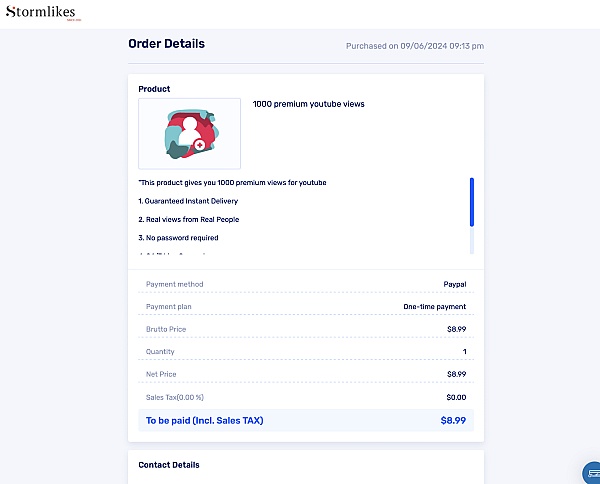The image size is (600, 484).
Task: Click the Quantity row label
Action: (x=160, y=352)
